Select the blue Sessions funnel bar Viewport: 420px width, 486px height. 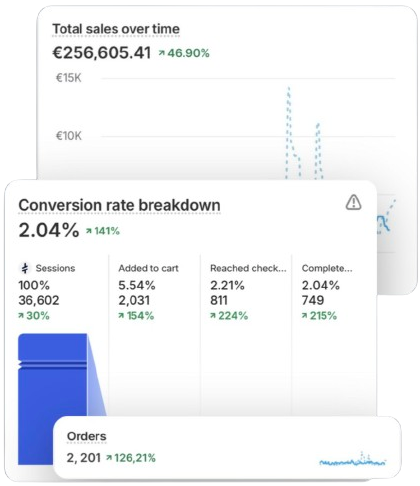[53, 399]
